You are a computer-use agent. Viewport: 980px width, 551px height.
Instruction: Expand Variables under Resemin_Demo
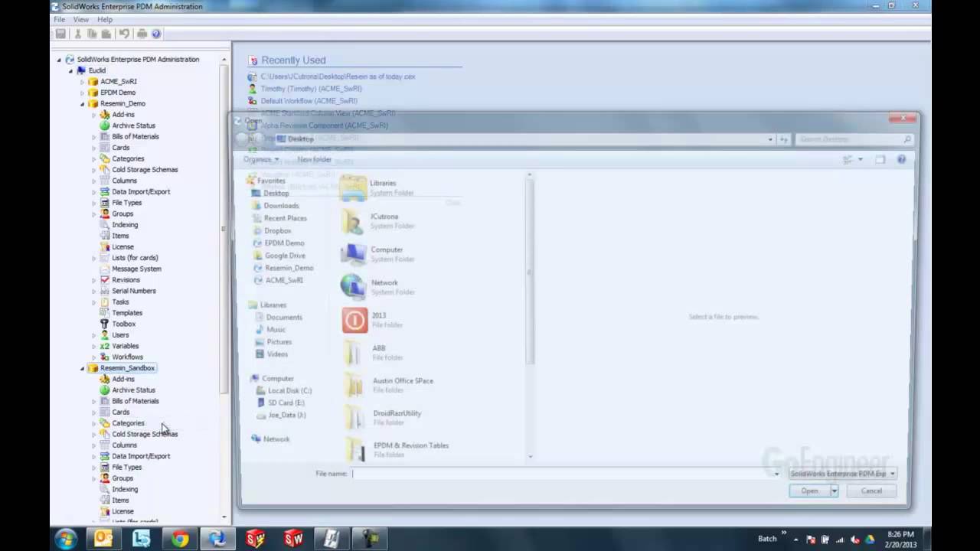[x=94, y=346]
